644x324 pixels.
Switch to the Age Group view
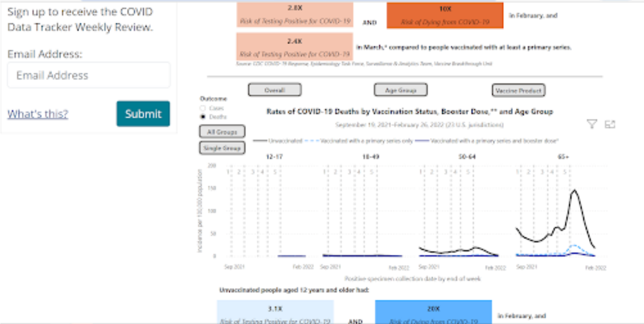point(401,90)
